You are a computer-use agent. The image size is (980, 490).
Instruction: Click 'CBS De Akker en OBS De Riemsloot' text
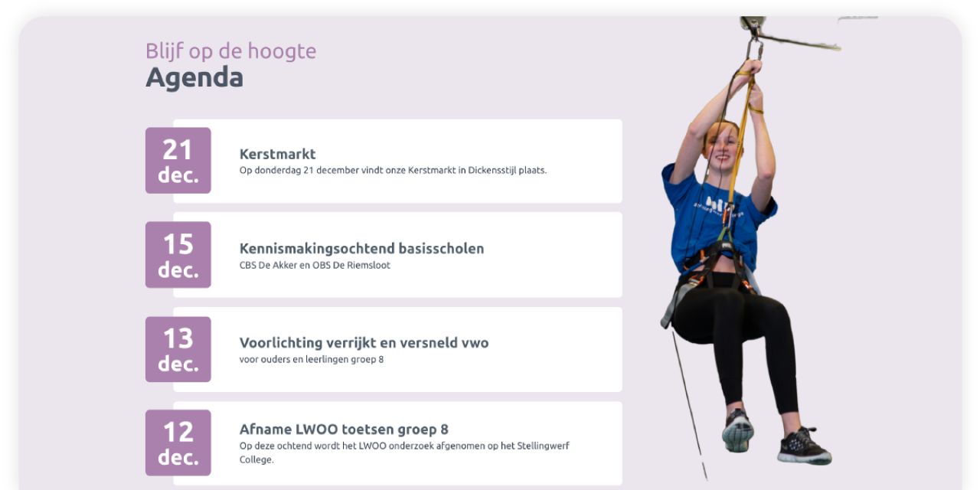coord(315,266)
